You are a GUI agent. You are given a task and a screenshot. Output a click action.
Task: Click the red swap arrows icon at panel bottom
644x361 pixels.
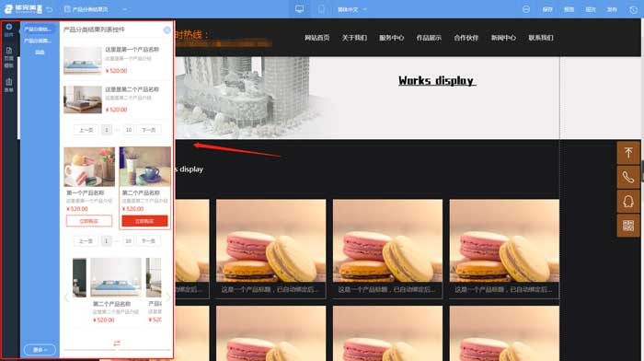pos(117,343)
